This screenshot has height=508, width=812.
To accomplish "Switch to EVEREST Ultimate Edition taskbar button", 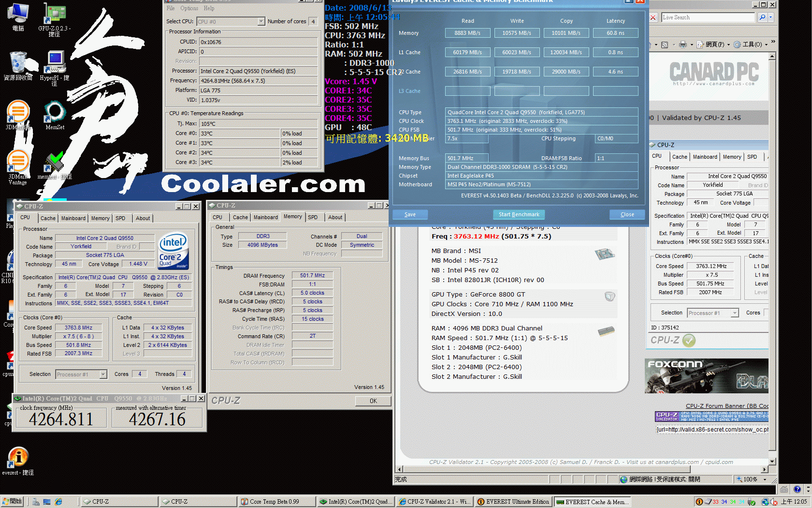I will (x=513, y=502).
